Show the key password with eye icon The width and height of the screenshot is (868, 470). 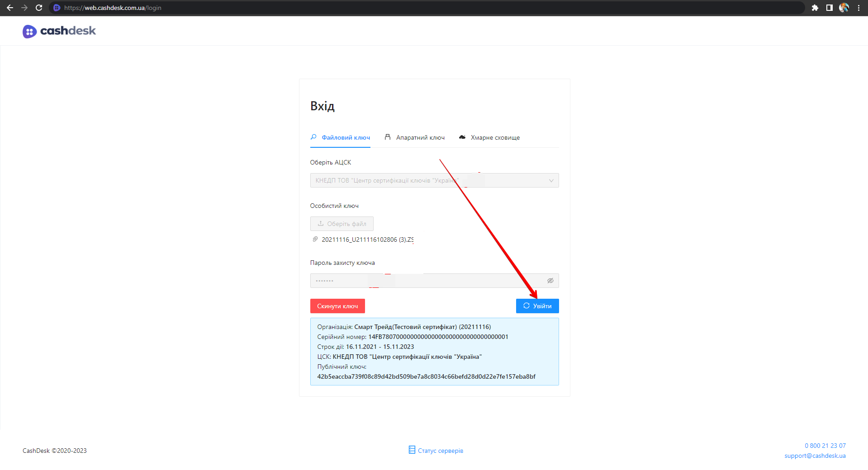[x=550, y=281]
